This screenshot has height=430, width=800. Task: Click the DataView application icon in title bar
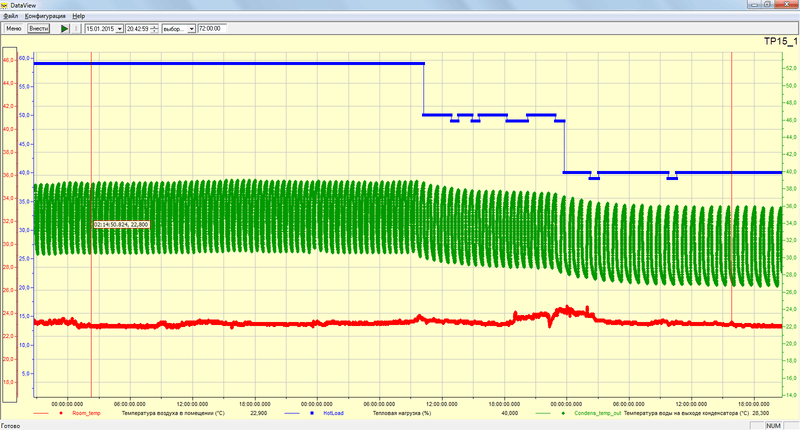pyautogui.click(x=6, y=5)
